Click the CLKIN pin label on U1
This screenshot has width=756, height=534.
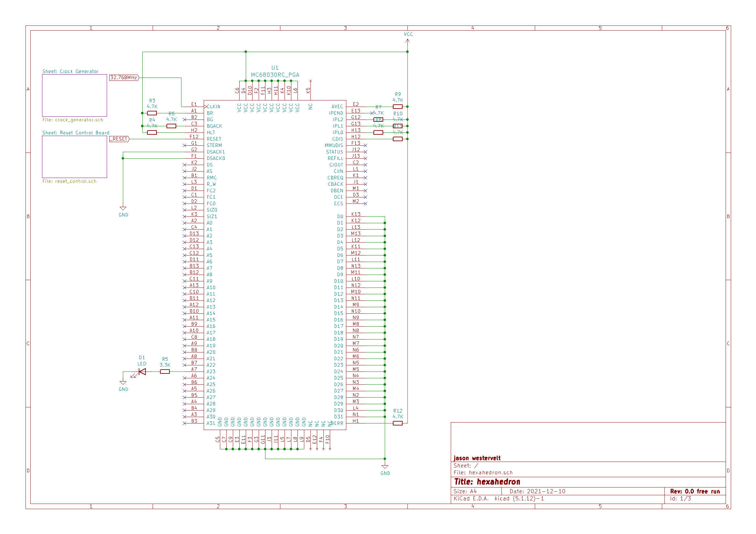pos(214,107)
